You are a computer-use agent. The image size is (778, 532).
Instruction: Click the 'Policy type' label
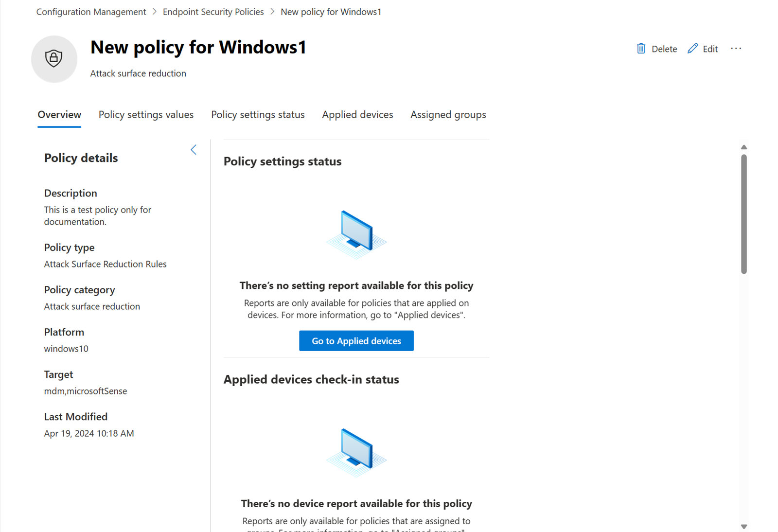[69, 248]
